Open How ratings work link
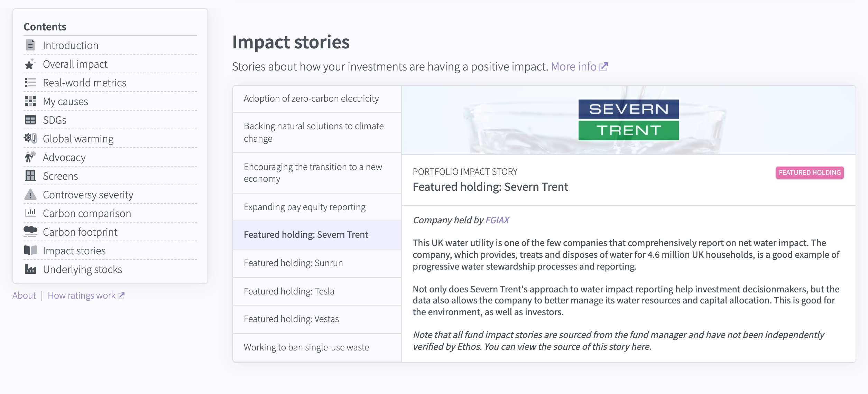The image size is (868, 394). (85, 295)
